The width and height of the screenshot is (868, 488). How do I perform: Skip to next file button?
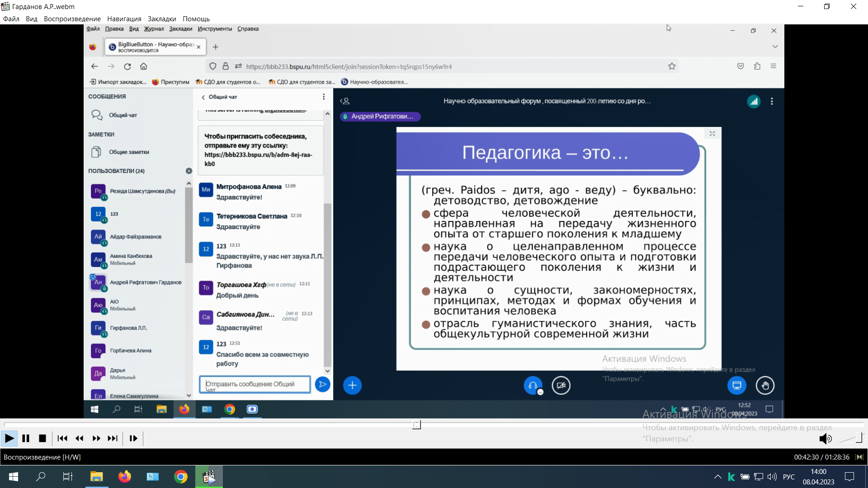pyautogui.click(x=113, y=438)
